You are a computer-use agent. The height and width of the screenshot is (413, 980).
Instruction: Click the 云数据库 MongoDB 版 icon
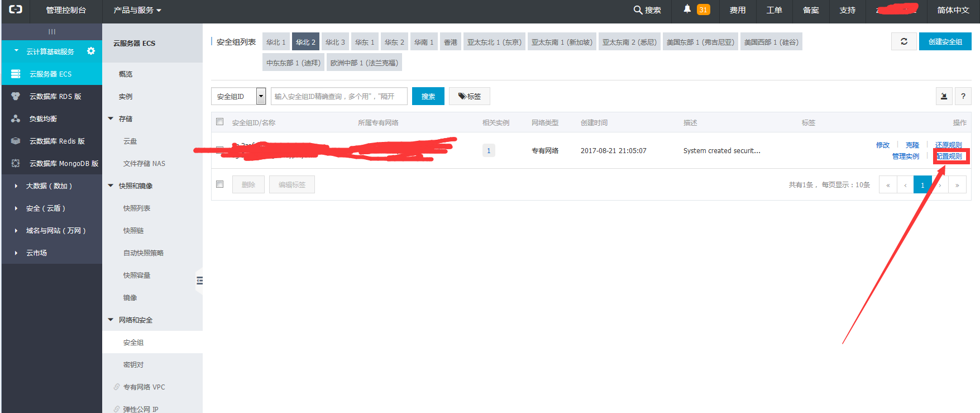point(16,163)
